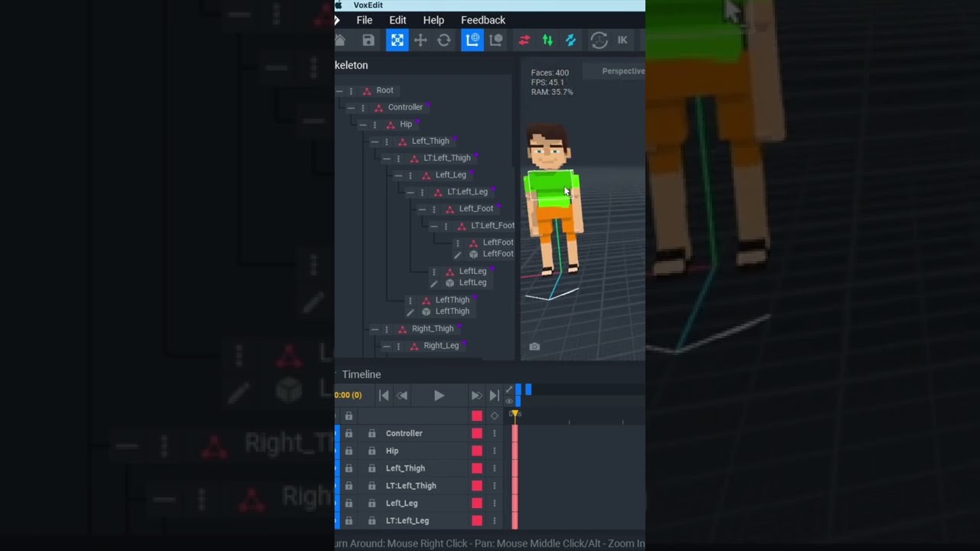Image resolution: width=980 pixels, height=551 pixels.
Task: Select the LT:Left_Foot tree node
Action: pos(492,226)
